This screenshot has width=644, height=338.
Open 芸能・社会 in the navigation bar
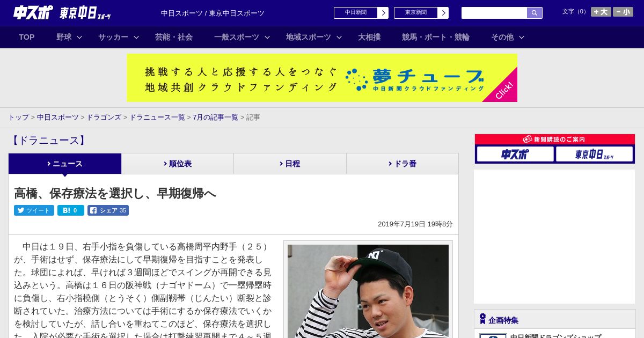(174, 37)
